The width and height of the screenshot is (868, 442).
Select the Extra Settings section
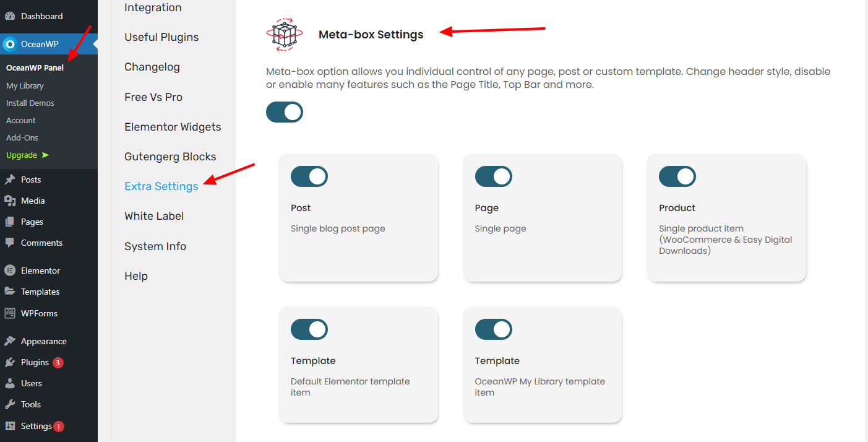161,186
